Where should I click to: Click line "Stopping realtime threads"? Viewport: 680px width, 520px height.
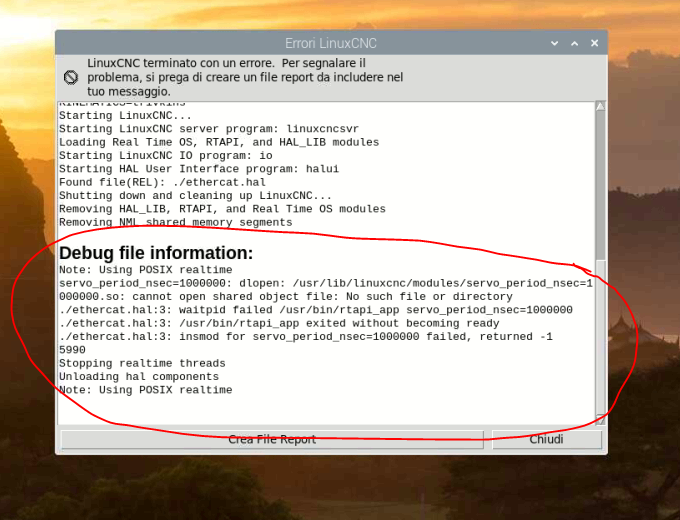pos(142,364)
